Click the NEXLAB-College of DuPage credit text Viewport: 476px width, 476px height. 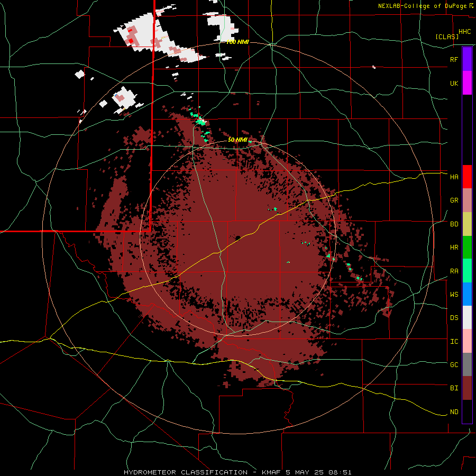click(423, 6)
